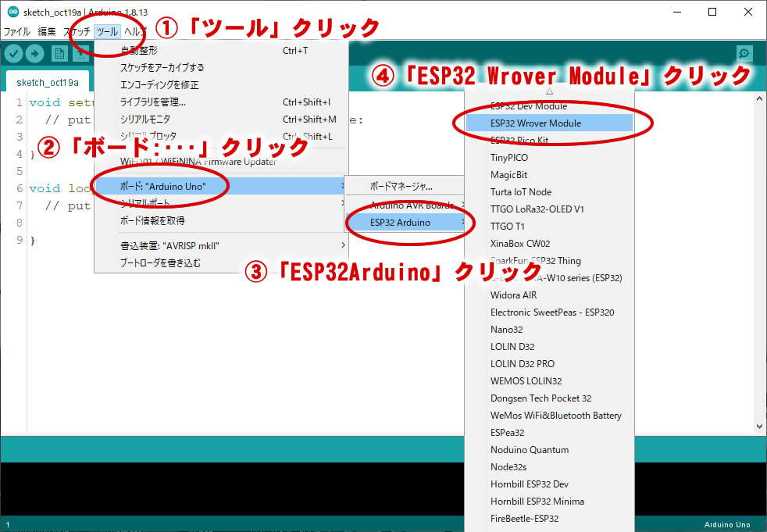
Task: Expand the 書込装置: "AVRISP mkII" submenu
Action: pyautogui.click(x=221, y=246)
